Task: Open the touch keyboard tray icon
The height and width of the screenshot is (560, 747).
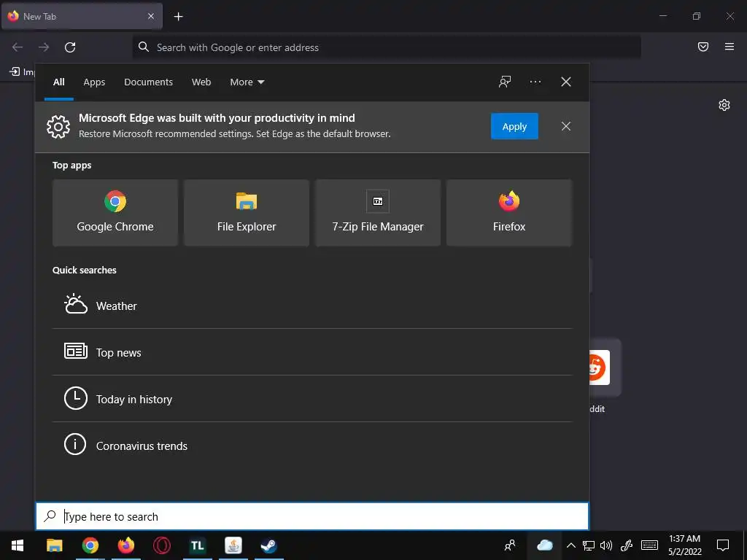Action: coord(649,545)
